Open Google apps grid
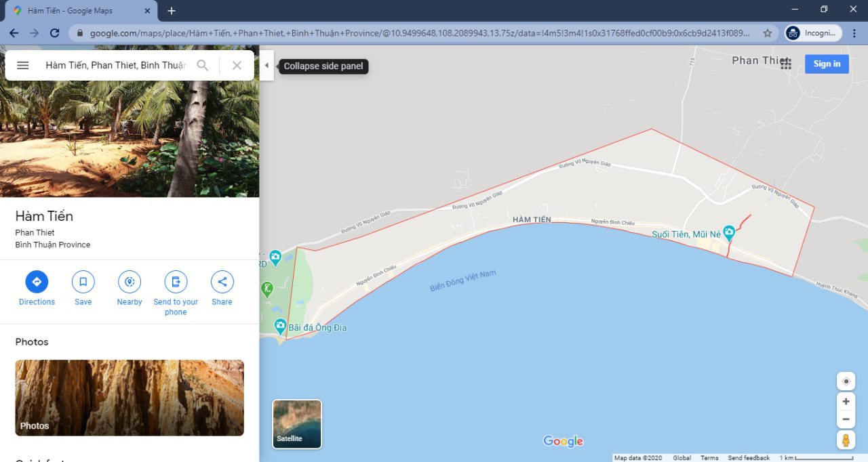868x462 pixels. click(786, 64)
